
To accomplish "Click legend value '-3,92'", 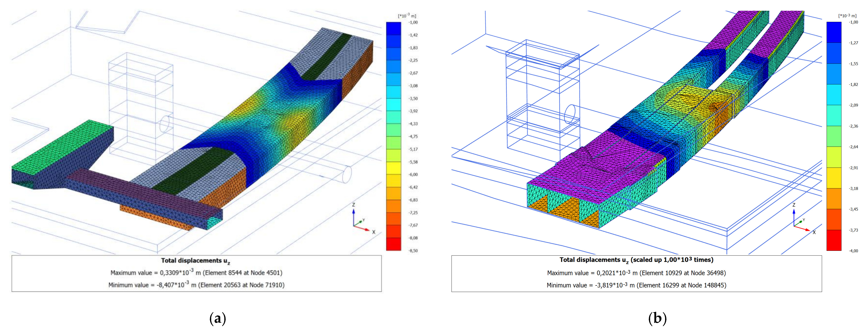I will point(413,111).
